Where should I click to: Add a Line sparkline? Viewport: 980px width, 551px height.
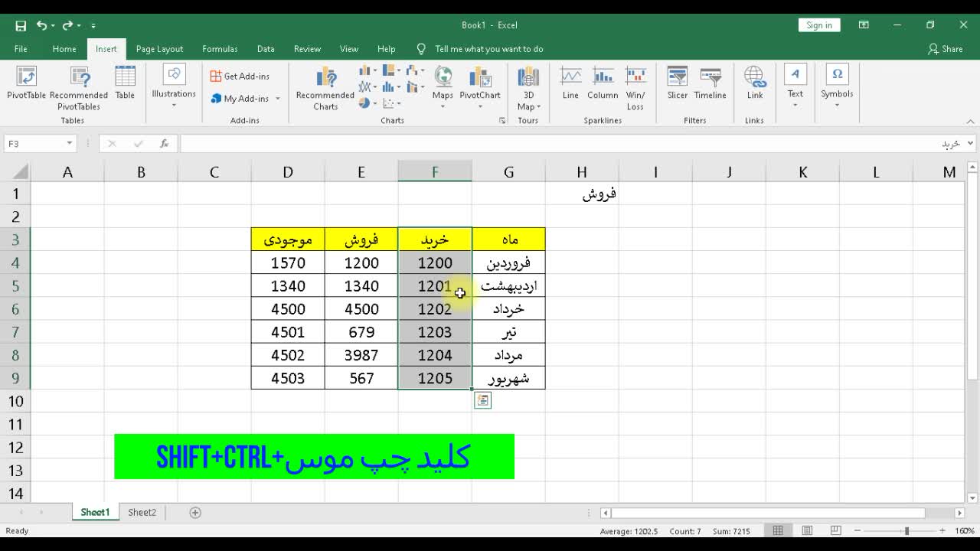(x=570, y=83)
